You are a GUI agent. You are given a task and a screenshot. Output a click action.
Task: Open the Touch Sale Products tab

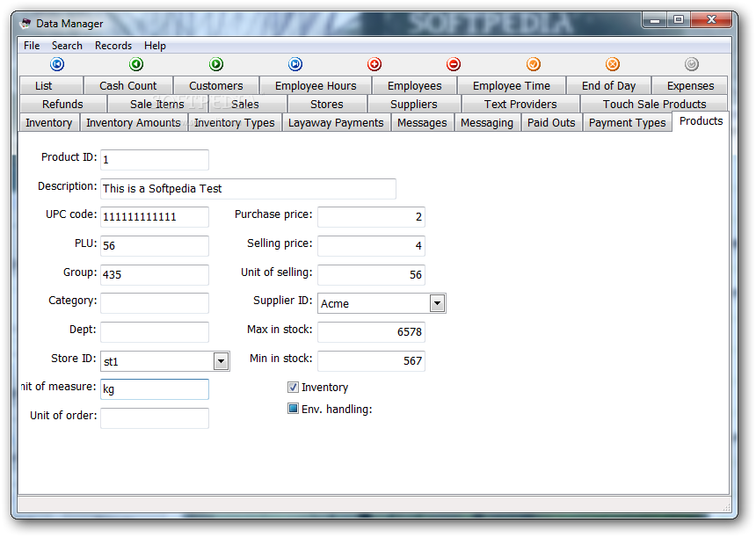654,104
